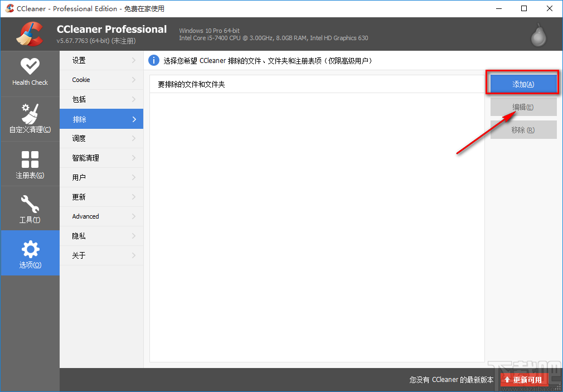Open the 包括 include menu item
563x392 pixels.
click(x=101, y=99)
